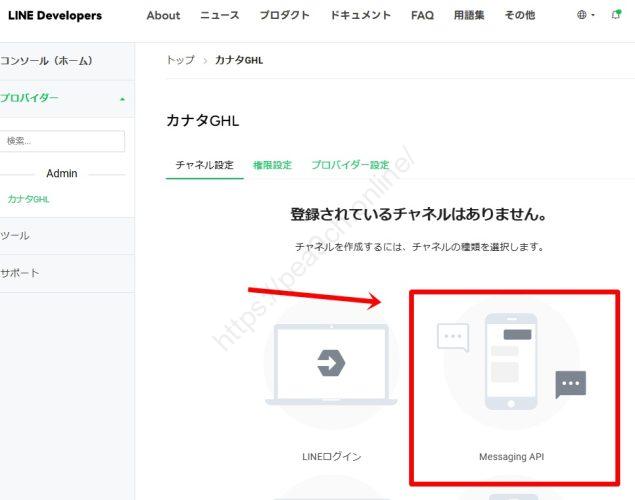
Task: Expand the language dropdown arrow
Action: click(x=593, y=16)
